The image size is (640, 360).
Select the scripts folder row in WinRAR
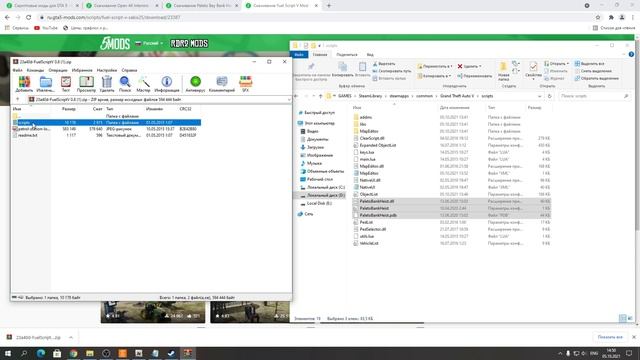107,122
